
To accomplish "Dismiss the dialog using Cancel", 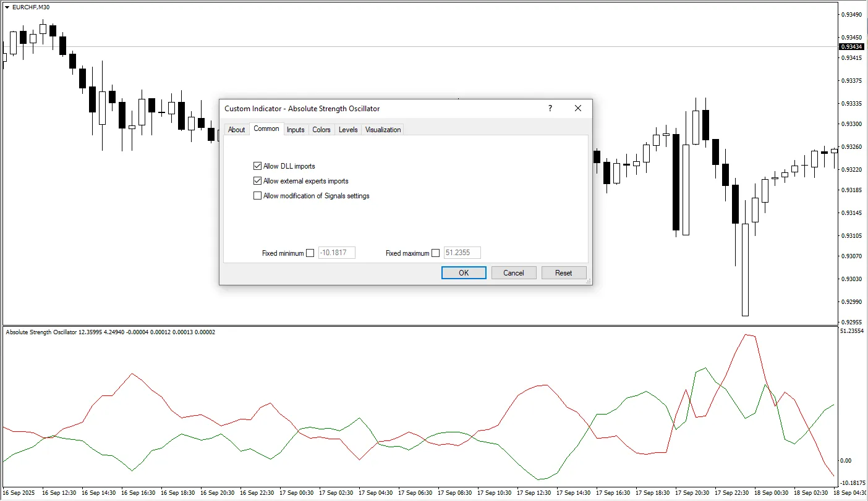I will [514, 272].
